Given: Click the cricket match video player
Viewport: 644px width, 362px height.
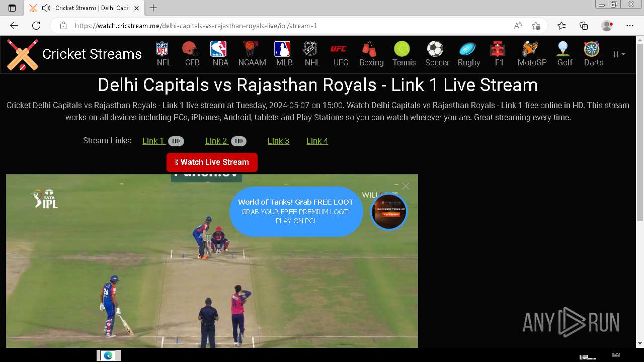Looking at the screenshot, I should coord(212,261).
